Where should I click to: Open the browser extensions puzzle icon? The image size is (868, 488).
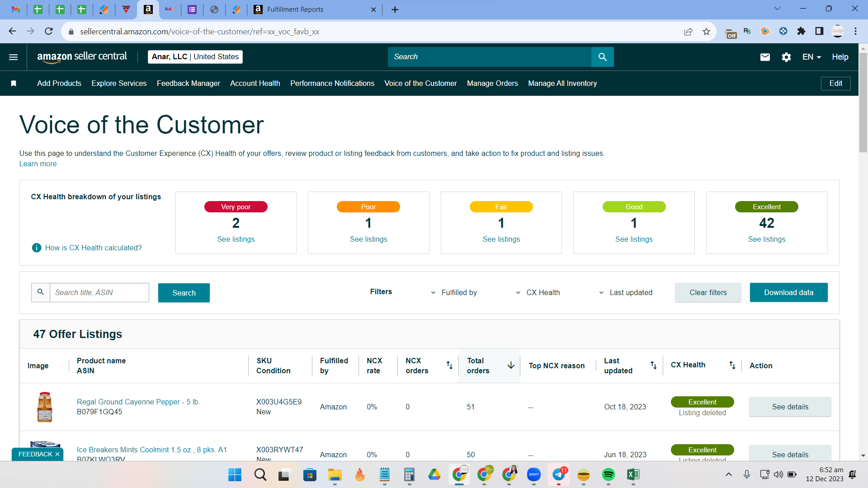(801, 31)
